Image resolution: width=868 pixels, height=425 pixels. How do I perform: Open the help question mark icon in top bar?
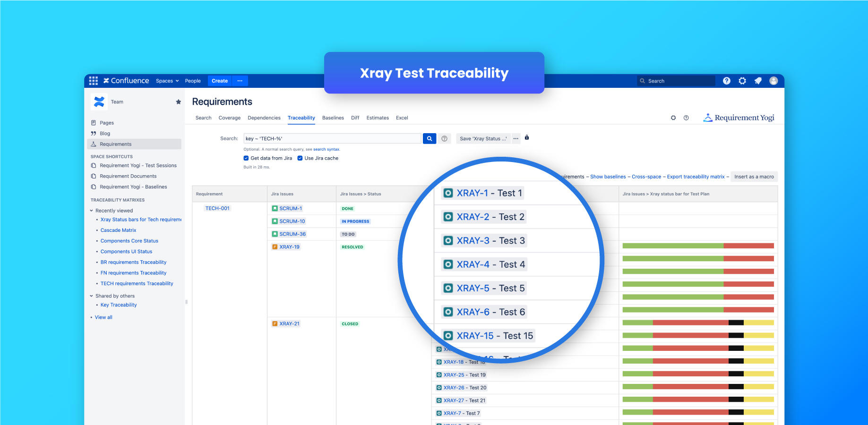pyautogui.click(x=727, y=81)
